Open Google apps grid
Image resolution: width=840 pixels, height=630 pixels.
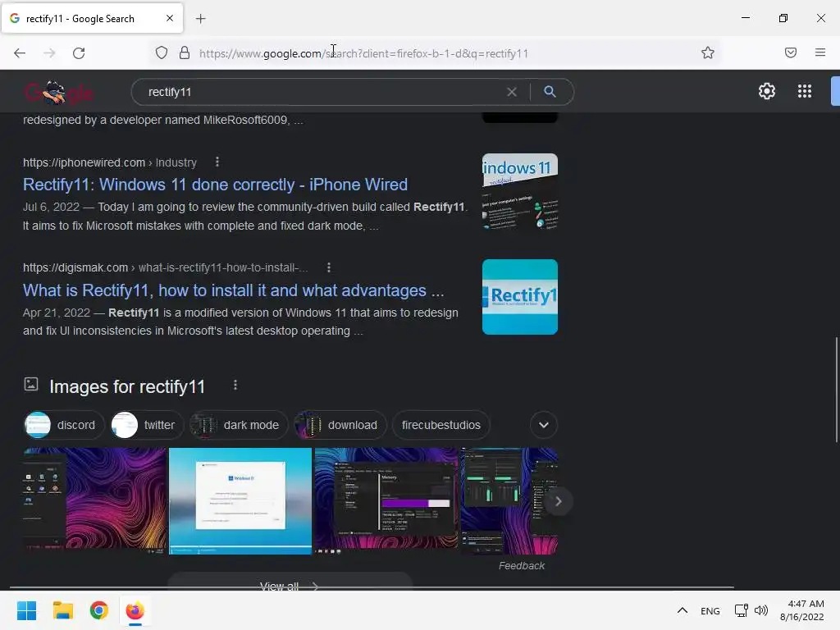pos(805,91)
